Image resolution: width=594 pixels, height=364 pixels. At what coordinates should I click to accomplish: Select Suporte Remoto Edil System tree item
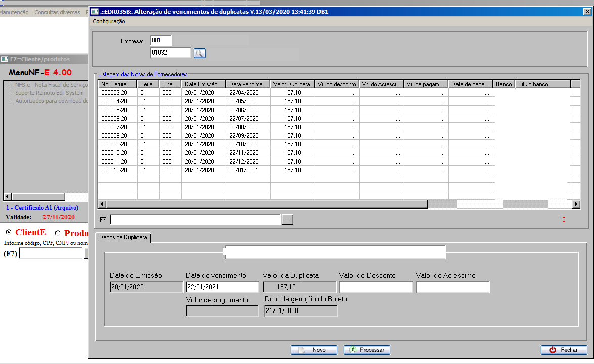(x=49, y=93)
